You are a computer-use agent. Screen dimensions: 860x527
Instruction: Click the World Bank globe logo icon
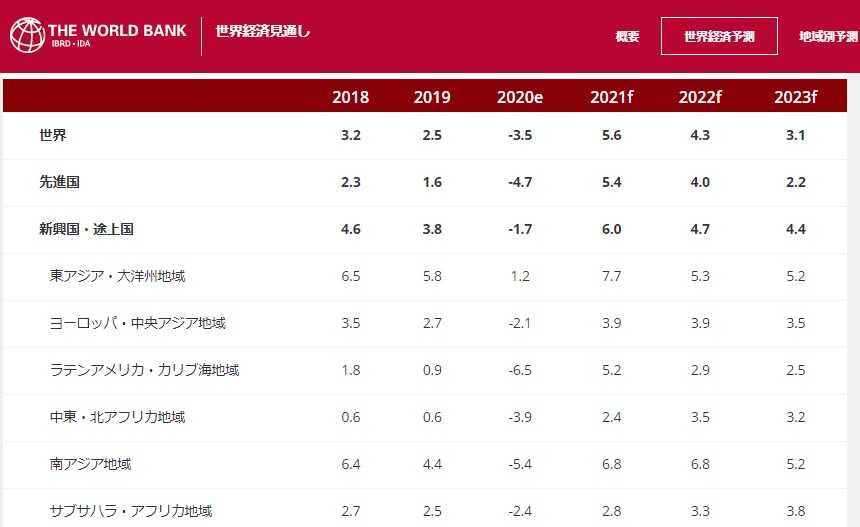[27, 35]
